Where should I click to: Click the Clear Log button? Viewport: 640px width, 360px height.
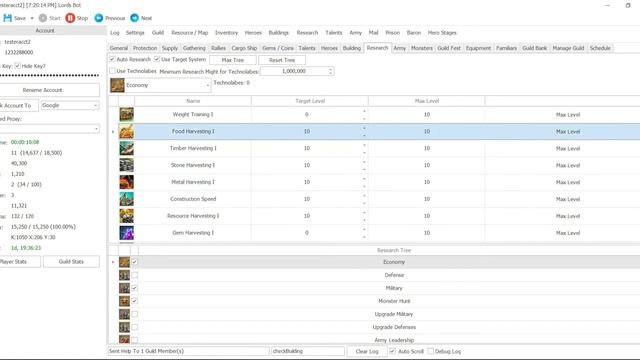(x=367, y=351)
